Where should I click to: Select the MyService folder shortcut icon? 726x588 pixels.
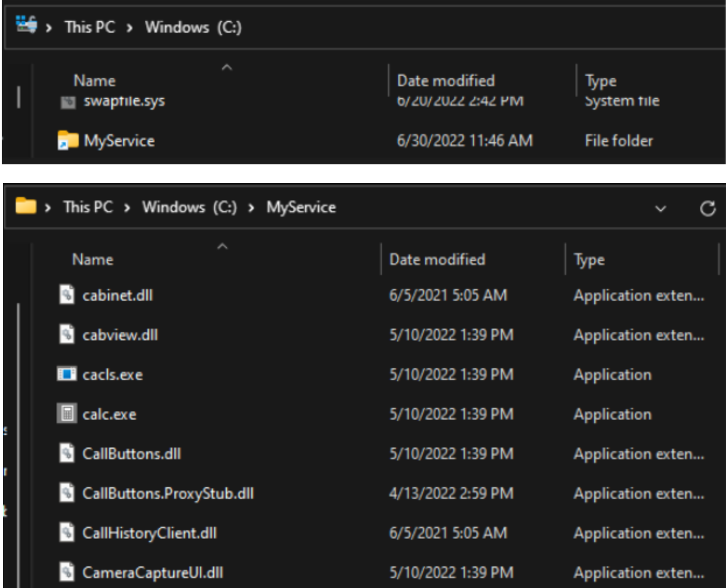coord(68,140)
